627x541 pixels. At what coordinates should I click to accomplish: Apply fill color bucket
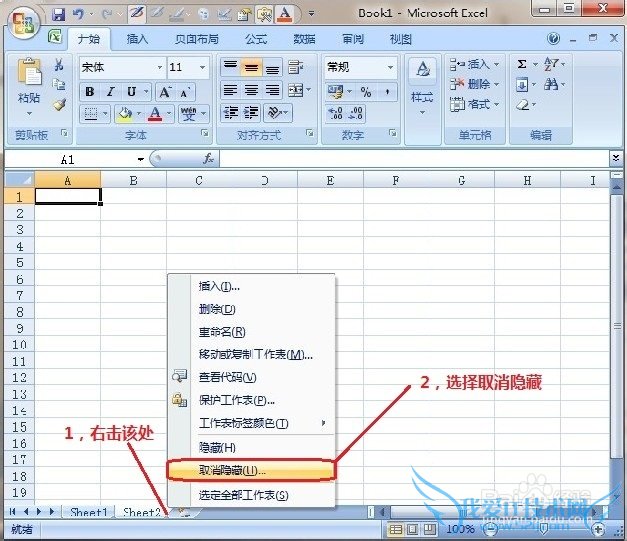click(124, 114)
